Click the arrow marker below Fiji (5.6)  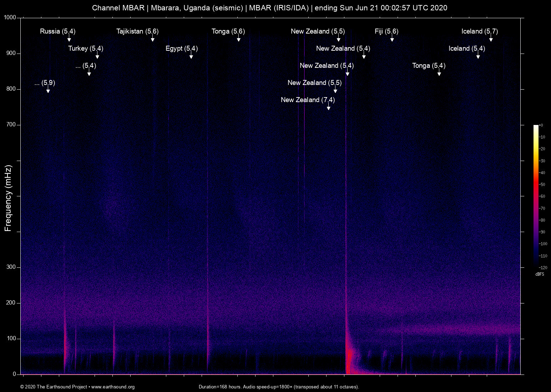392,39
